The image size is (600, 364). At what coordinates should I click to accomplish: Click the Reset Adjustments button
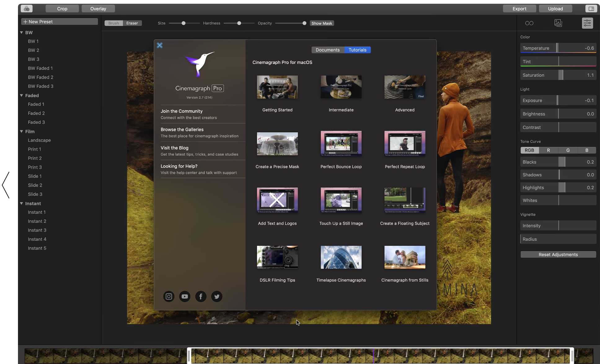[558, 254]
